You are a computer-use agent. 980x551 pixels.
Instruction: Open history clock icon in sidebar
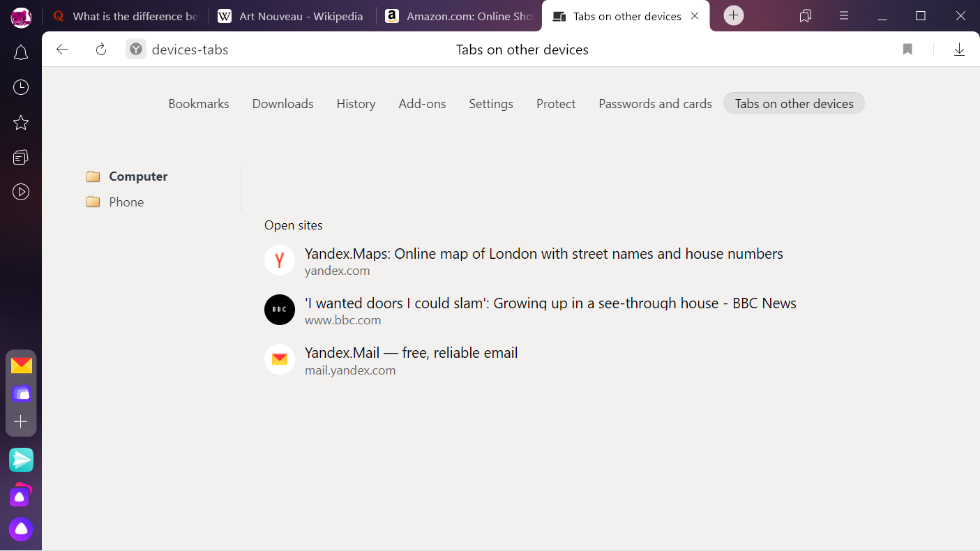[x=21, y=87]
